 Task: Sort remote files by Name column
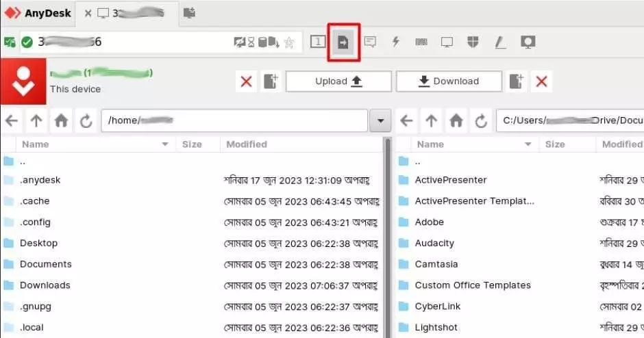pyautogui.click(x=475, y=144)
